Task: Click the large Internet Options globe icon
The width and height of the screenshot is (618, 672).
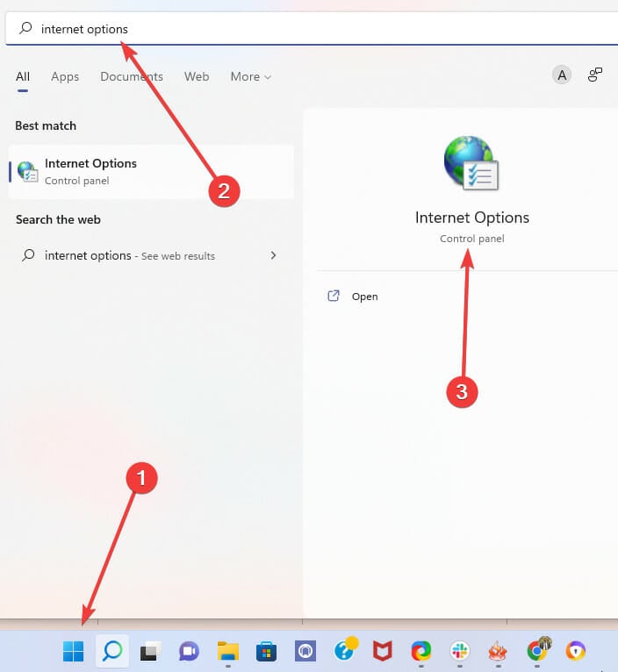Action: click(x=471, y=163)
